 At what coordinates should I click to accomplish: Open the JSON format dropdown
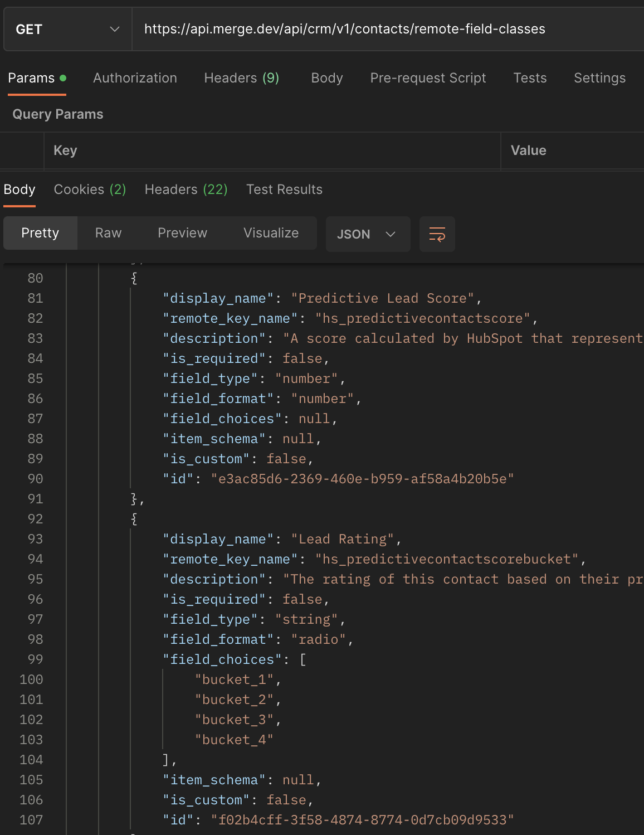tap(368, 234)
